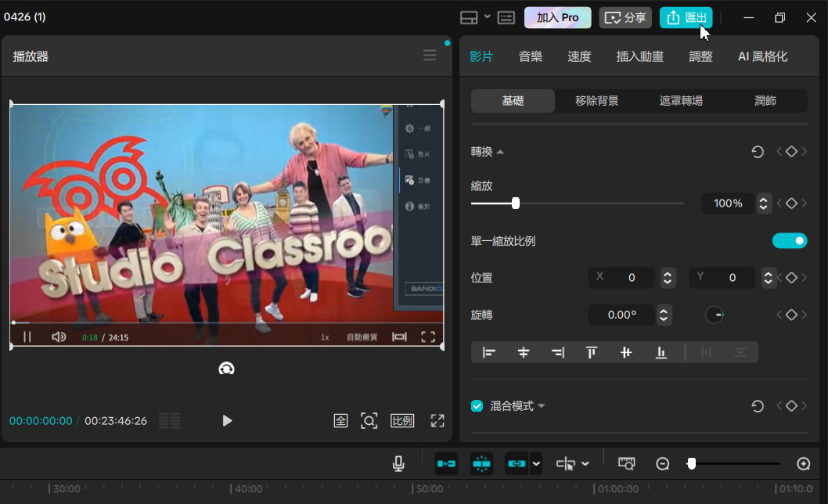Click the 旋轉 0.00° value field
This screenshot has width=828, height=504.
(621, 315)
